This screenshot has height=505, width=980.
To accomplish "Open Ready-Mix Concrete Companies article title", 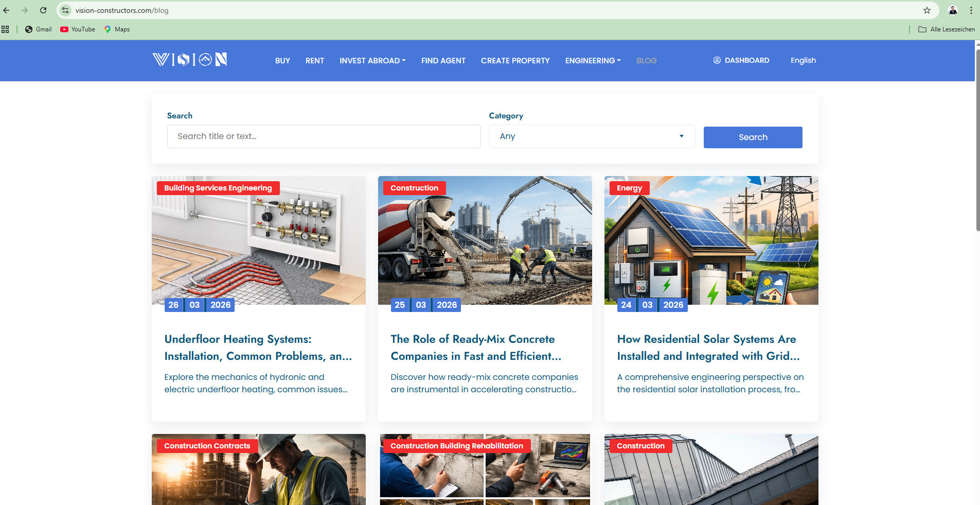I will (x=476, y=347).
